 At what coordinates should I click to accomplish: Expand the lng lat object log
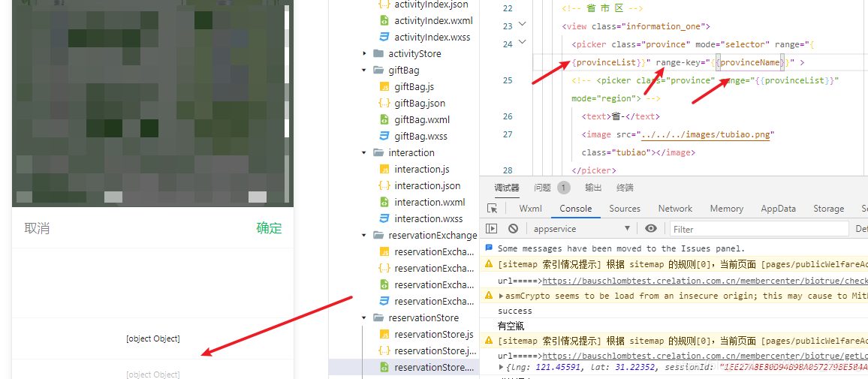pyautogui.click(x=501, y=367)
